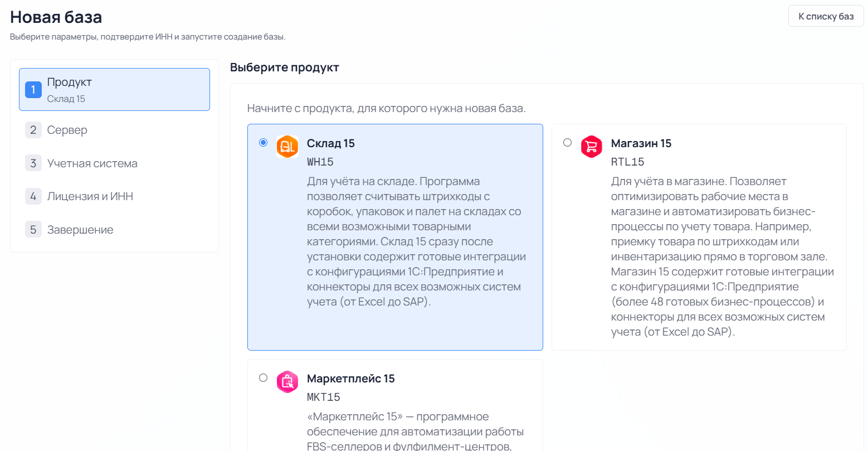Go to the Сервер step
The image size is (868, 451).
point(114,130)
